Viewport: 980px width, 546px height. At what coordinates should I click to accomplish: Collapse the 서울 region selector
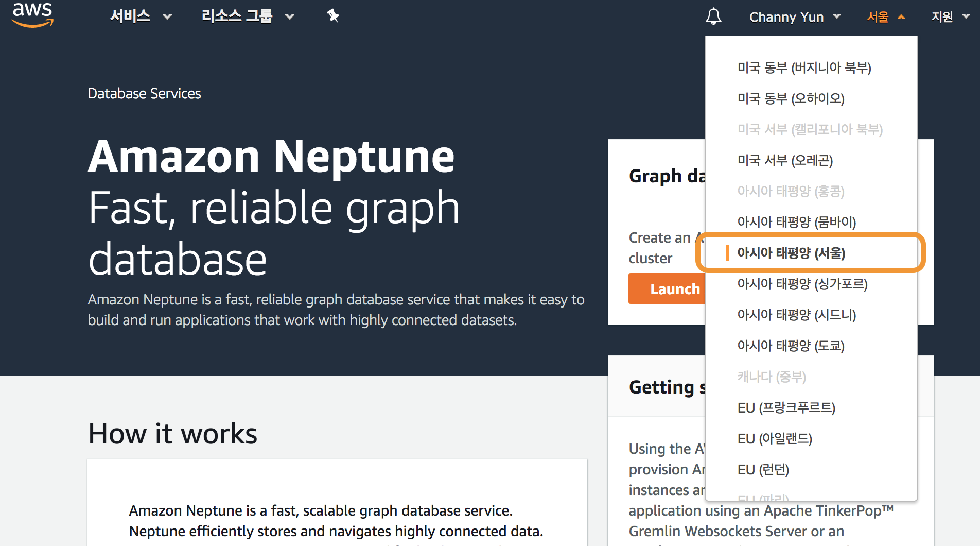click(885, 17)
